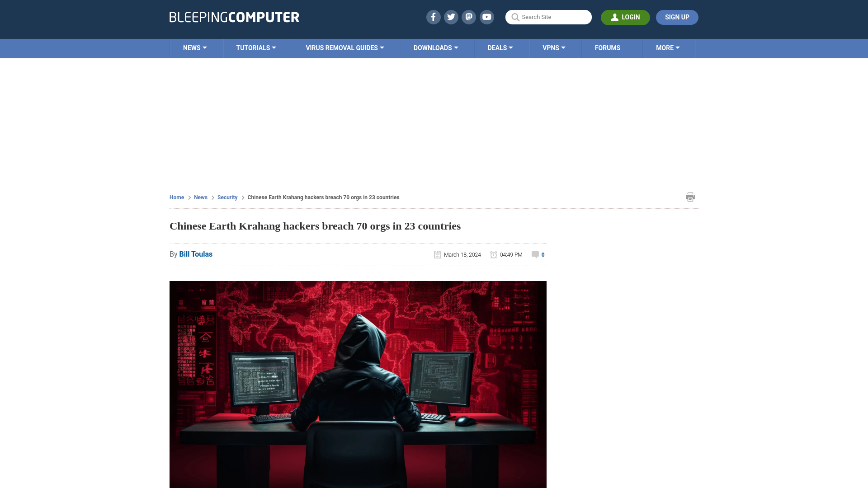Expand the TUTORIALS dropdown menu

point(256,47)
